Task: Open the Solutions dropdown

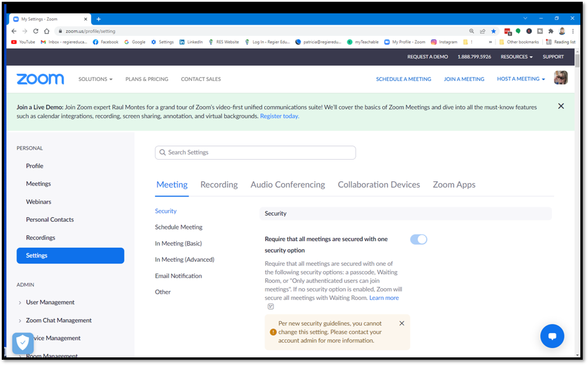Action: click(x=95, y=79)
